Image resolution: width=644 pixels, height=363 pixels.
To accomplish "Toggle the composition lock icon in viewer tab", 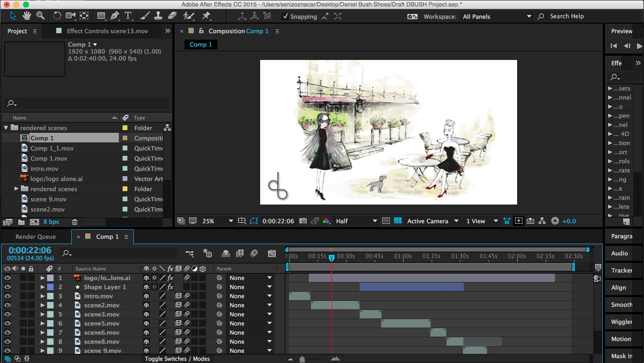I will pyautogui.click(x=201, y=31).
